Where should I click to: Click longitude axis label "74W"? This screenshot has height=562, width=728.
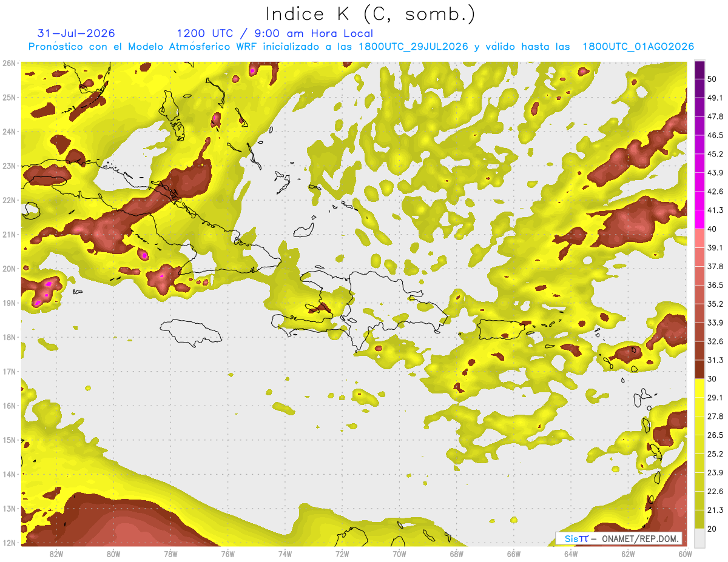click(285, 554)
